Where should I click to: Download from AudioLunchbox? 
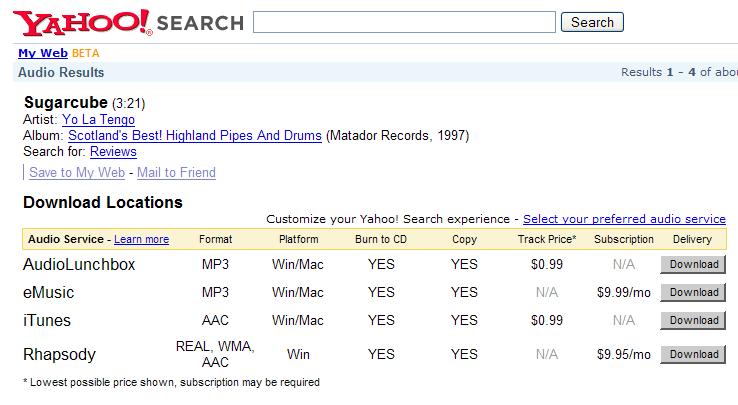[693, 264]
